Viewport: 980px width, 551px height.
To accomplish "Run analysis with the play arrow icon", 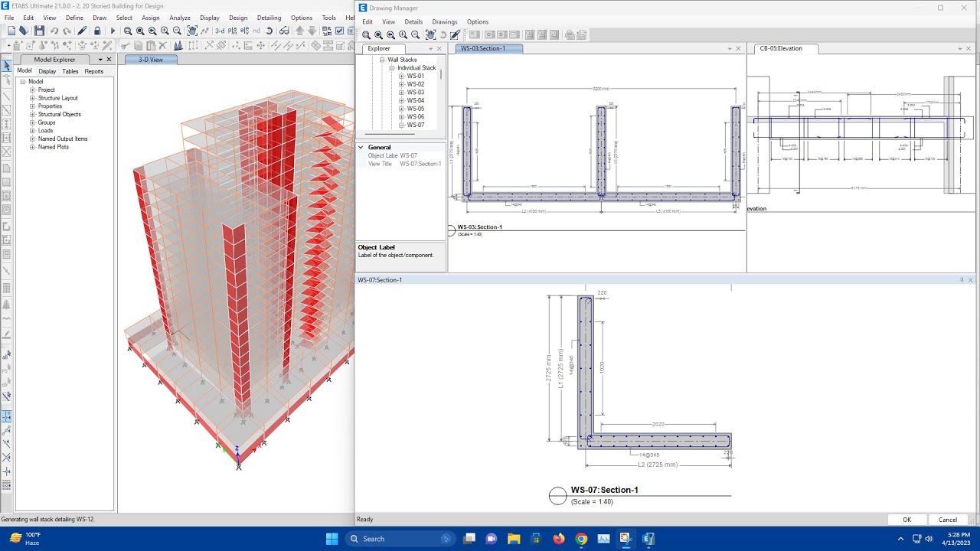I will tap(113, 31).
